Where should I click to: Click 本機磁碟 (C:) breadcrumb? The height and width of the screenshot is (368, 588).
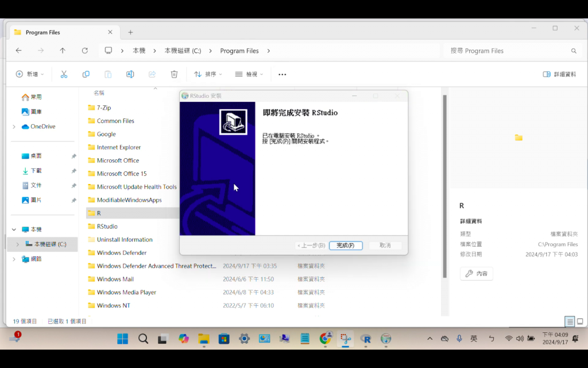pyautogui.click(x=183, y=51)
